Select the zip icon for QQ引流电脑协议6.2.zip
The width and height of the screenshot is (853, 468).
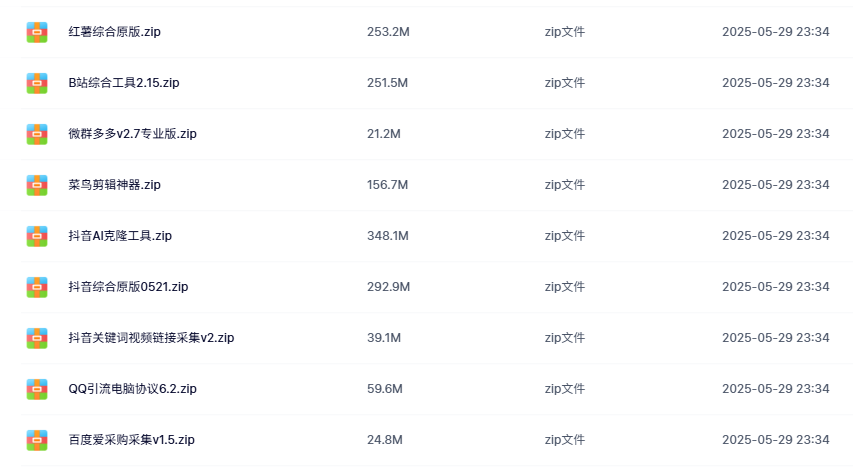(x=37, y=389)
